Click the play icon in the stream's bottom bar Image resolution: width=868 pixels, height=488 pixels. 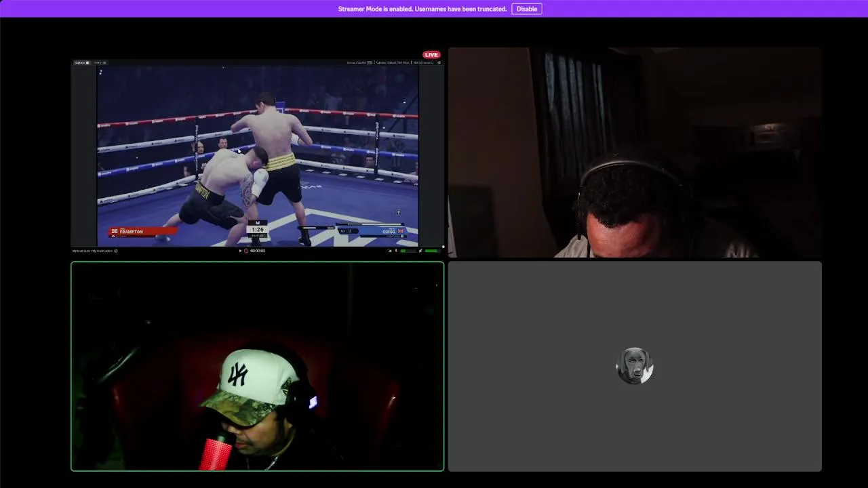coord(240,251)
